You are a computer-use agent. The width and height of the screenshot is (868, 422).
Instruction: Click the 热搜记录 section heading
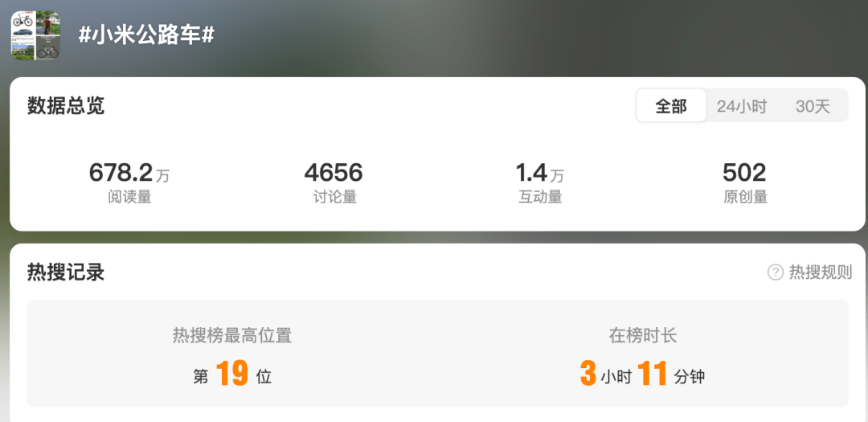66,272
